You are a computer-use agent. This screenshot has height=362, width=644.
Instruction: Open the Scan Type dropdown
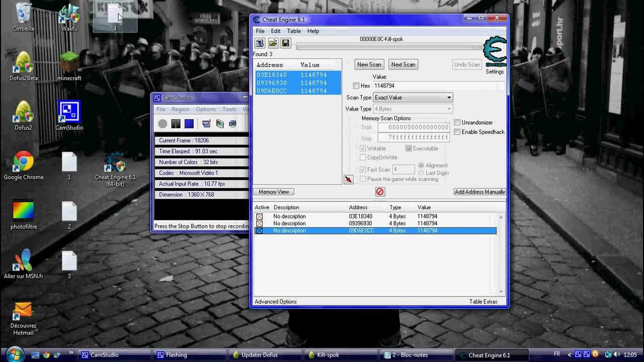click(x=413, y=98)
